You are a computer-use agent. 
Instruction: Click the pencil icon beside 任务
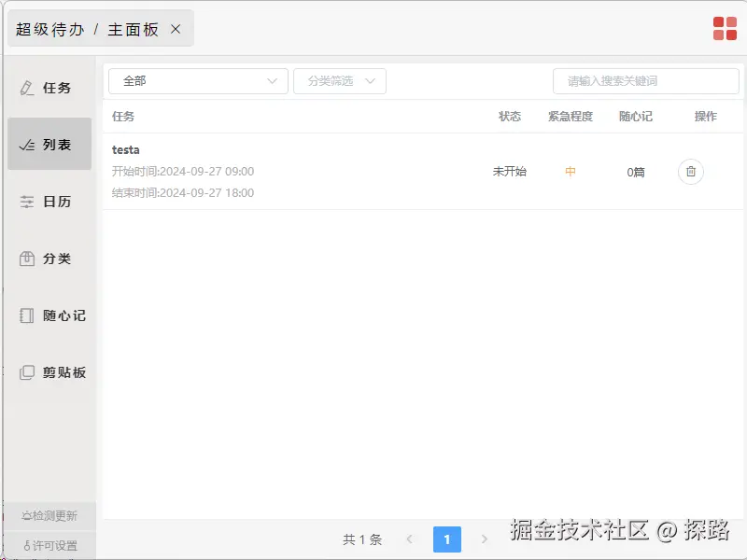27,88
